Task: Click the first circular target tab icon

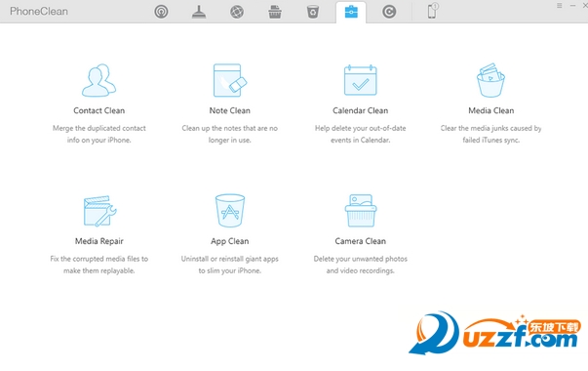Action: pos(161,12)
